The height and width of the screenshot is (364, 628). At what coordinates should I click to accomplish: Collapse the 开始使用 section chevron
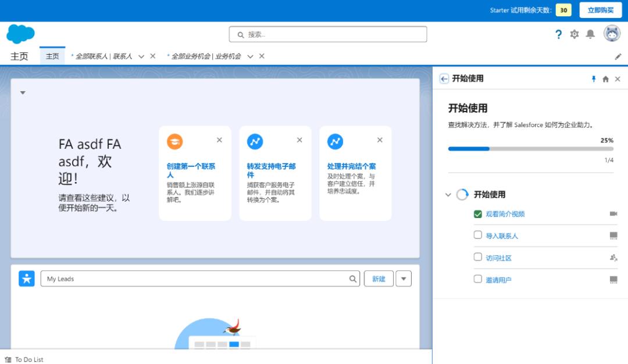(447, 194)
